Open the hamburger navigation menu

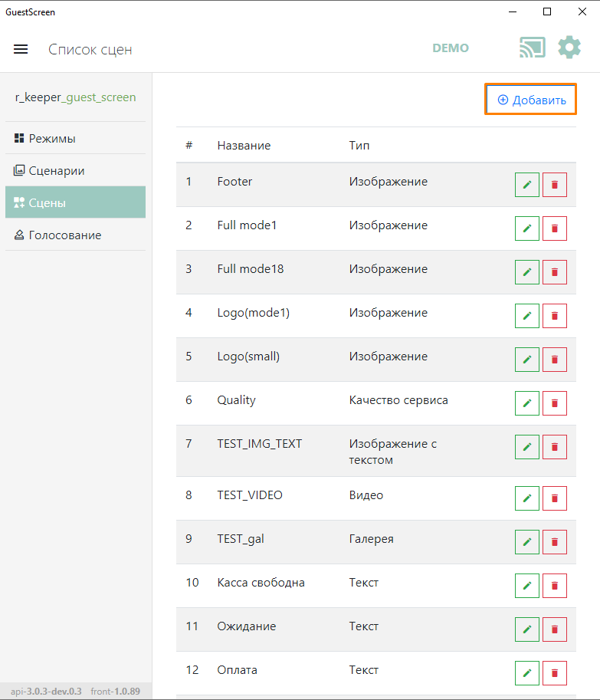coord(21,49)
